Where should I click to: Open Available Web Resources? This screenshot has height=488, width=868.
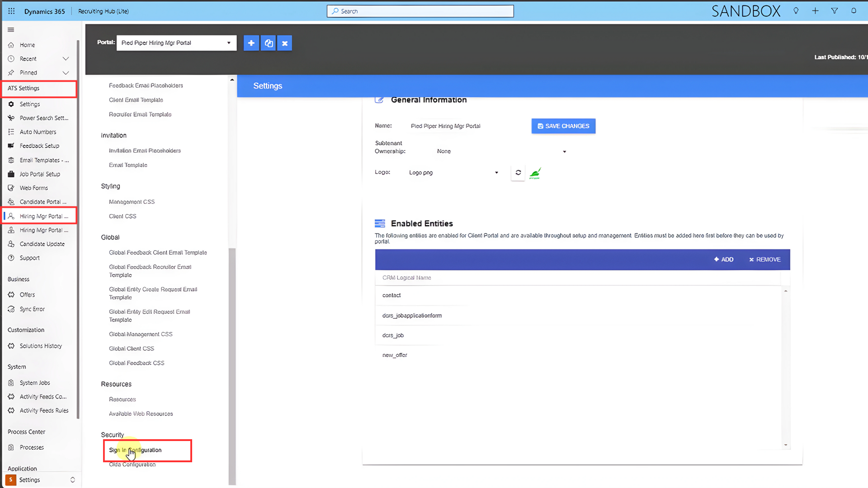[141, 414]
